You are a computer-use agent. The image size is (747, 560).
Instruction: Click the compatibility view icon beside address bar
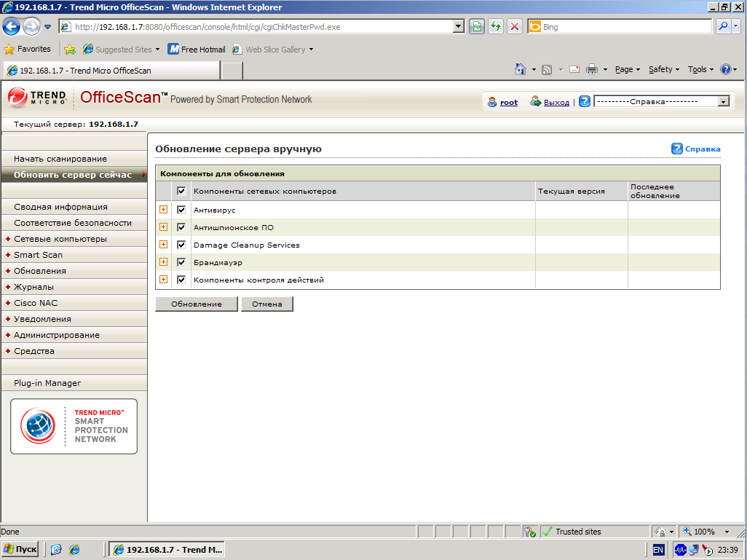[x=476, y=27]
